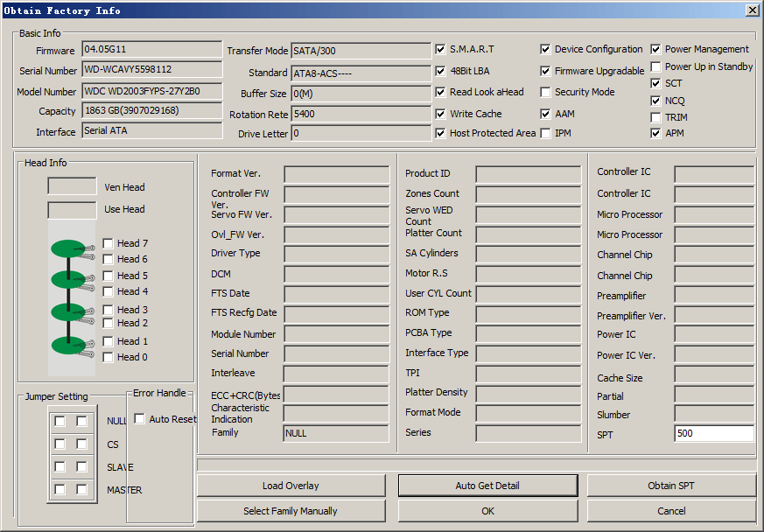Check the Head 5 checkbox
This screenshot has width=764, height=532.
click(x=109, y=276)
